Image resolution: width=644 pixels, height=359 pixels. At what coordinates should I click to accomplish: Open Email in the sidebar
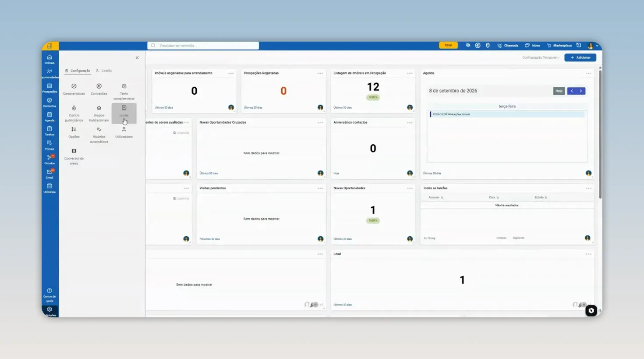[50, 174]
